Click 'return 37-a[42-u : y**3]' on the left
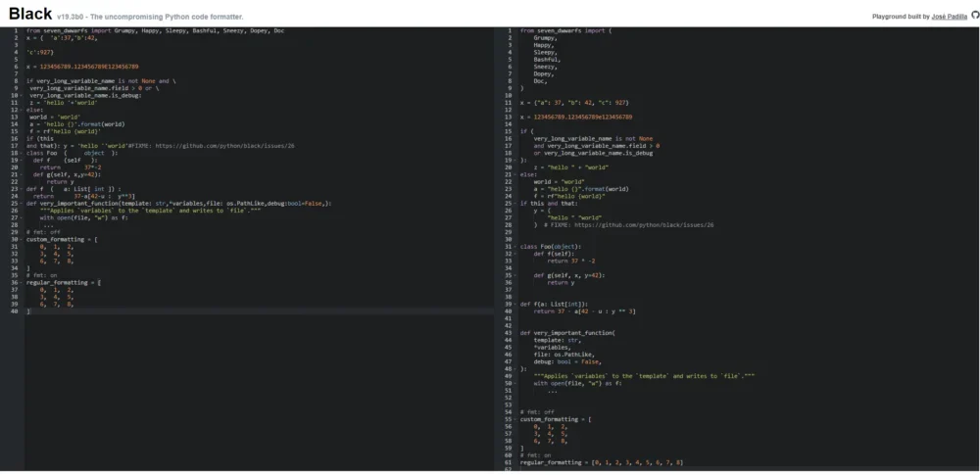This screenshot has height=475, width=980. (84, 196)
